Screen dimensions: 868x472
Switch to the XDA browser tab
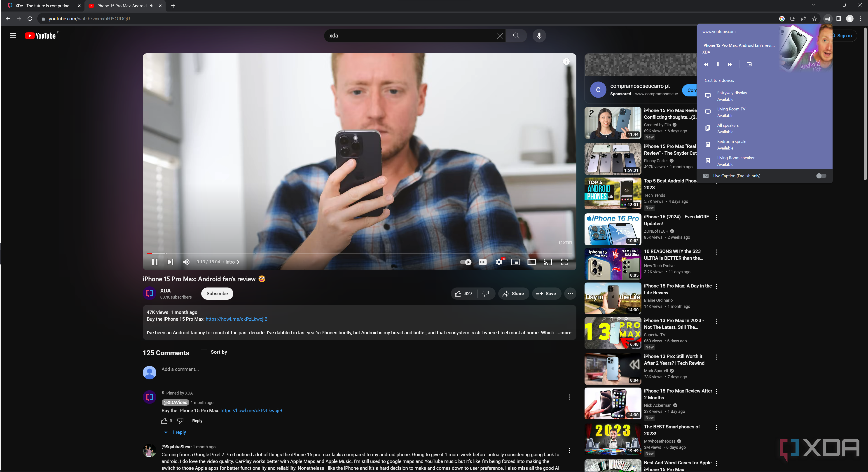point(42,6)
